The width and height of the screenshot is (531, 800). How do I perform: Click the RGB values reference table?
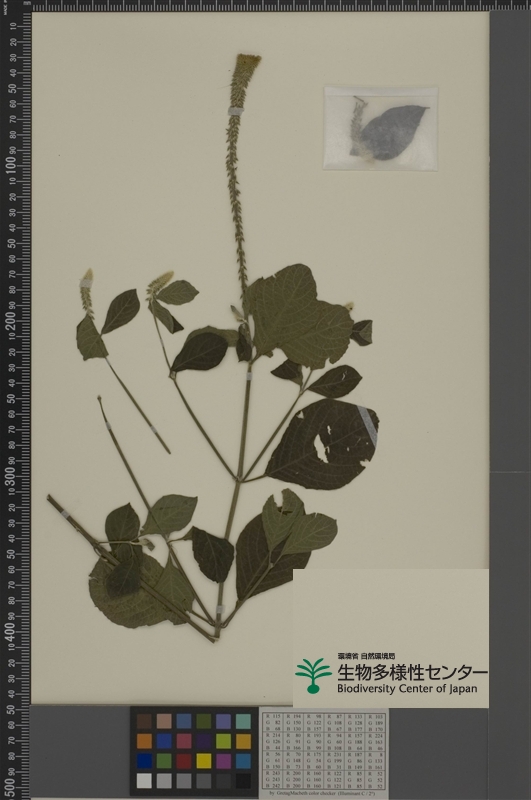point(324,751)
